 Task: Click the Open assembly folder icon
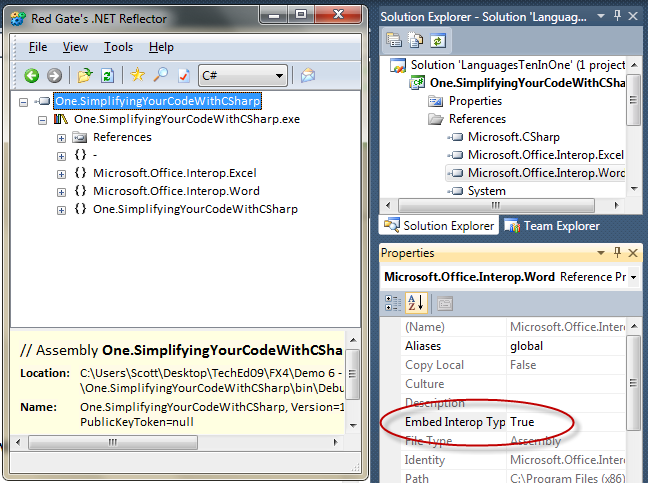(85, 76)
